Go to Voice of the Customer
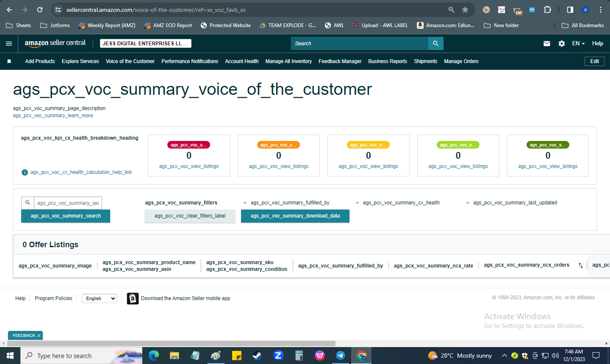The width and height of the screenshot is (610, 364). [130, 61]
